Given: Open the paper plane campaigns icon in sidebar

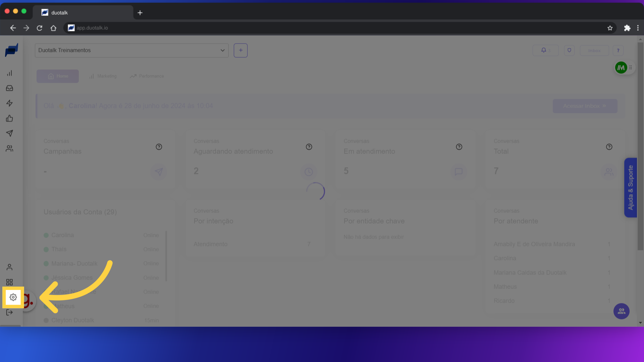Looking at the screenshot, I should 9,133.
